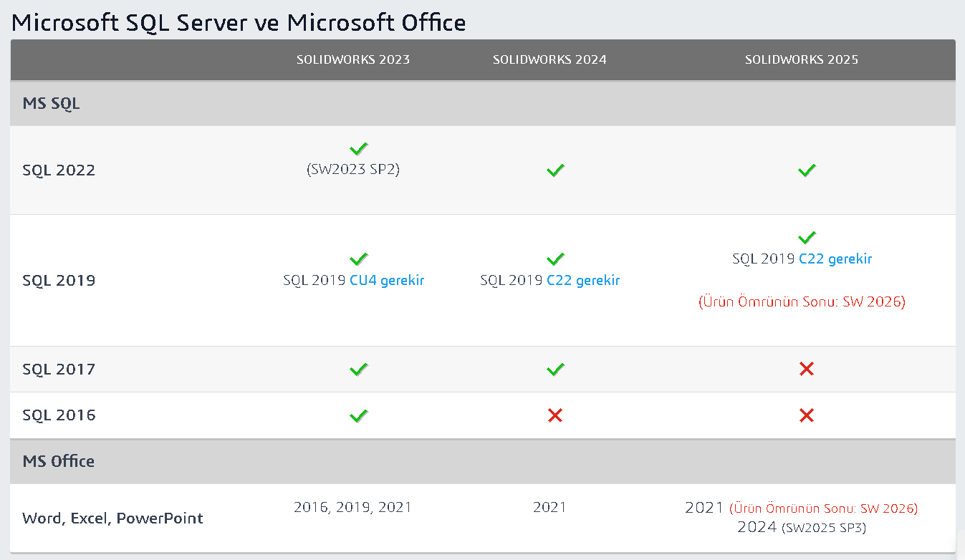This screenshot has width=965, height=560.
Task: Click the red Ürün Ömrünün Sonu note in SQL 2019 row
Action: (x=802, y=302)
